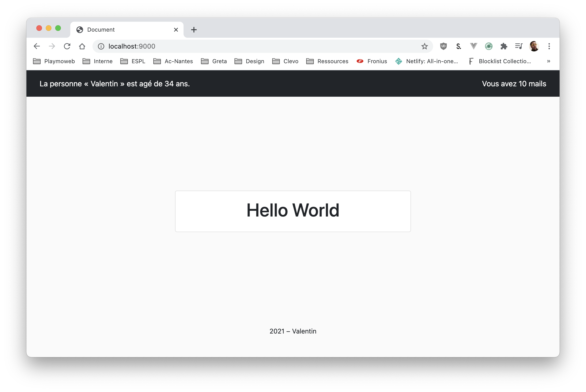Viewport: 586px width, 392px height.
Task: Go to the browser home page
Action: pos(82,46)
